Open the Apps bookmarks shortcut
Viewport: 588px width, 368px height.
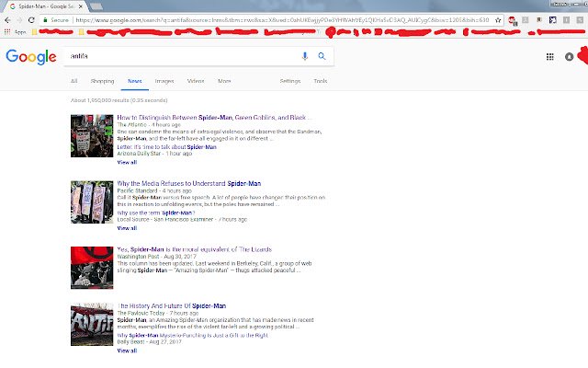(16, 32)
